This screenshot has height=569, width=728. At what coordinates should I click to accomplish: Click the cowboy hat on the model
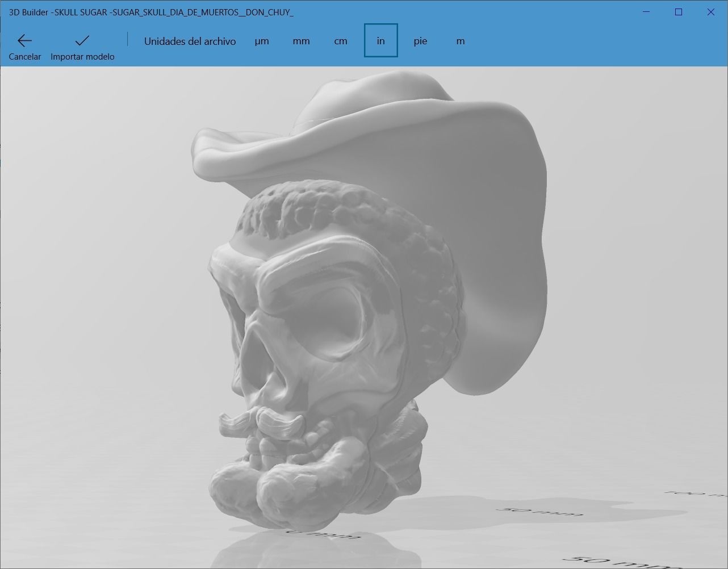pos(369,125)
